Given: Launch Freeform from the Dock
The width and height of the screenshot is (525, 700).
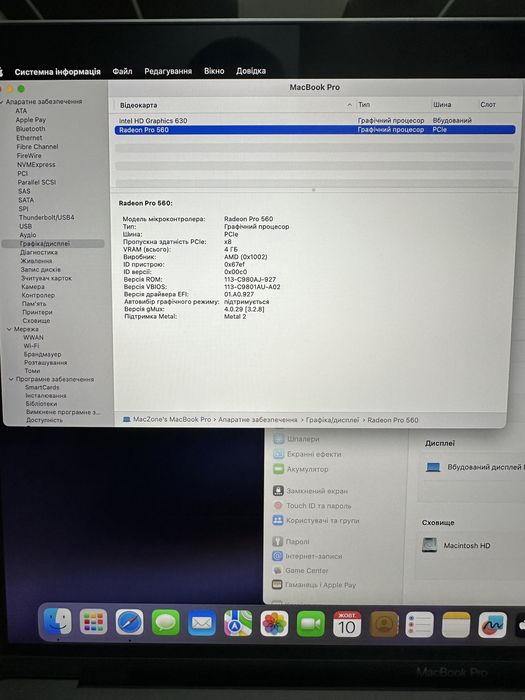Looking at the screenshot, I should click(492, 625).
